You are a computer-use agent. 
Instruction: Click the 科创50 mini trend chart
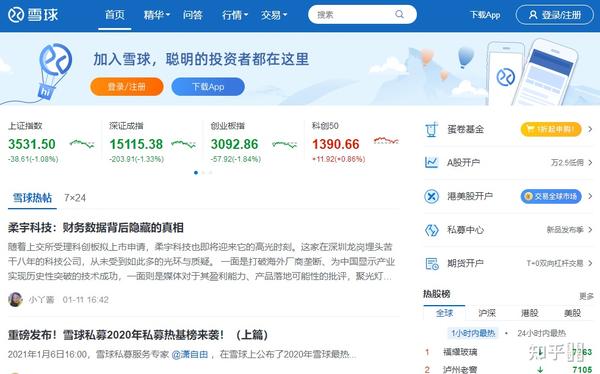[x=386, y=140]
